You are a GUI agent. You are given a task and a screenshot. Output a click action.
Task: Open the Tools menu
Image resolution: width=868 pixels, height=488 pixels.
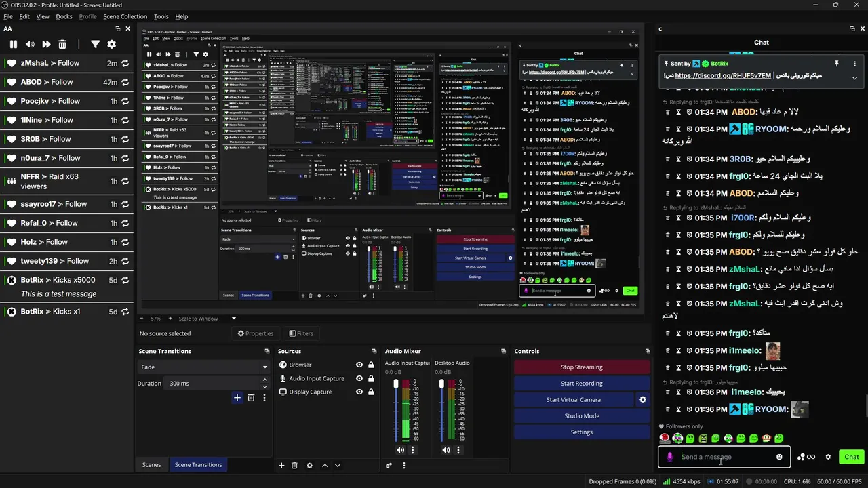click(161, 16)
